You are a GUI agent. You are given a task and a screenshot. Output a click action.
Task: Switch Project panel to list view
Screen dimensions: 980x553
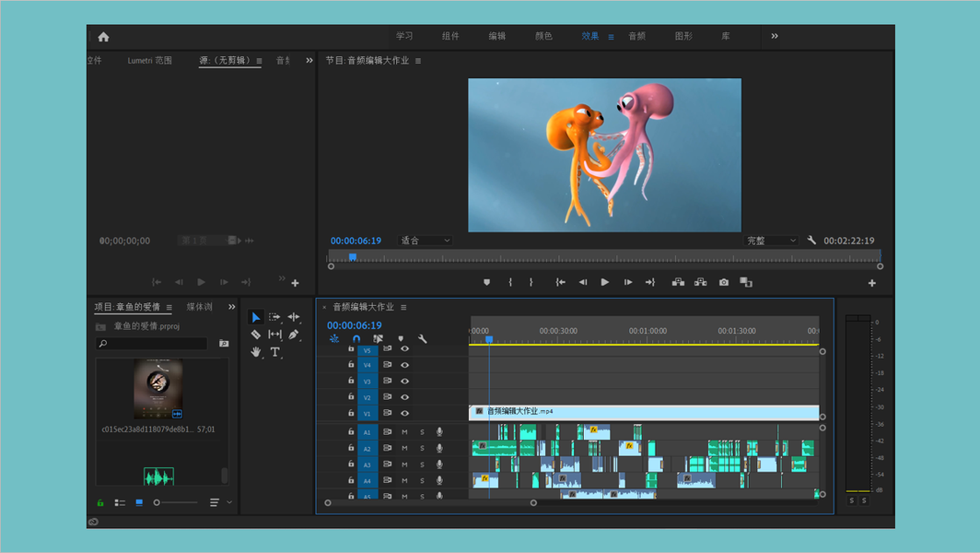coord(120,502)
